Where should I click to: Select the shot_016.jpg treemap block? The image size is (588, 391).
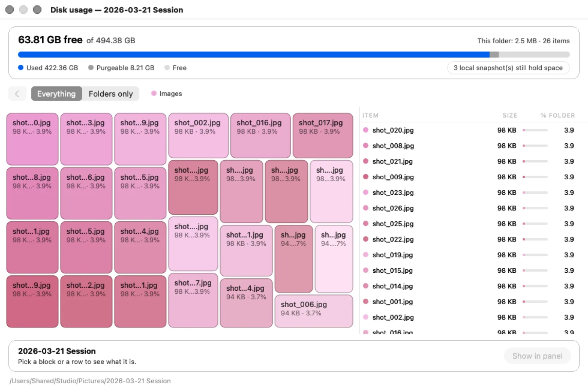coord(261,136)
